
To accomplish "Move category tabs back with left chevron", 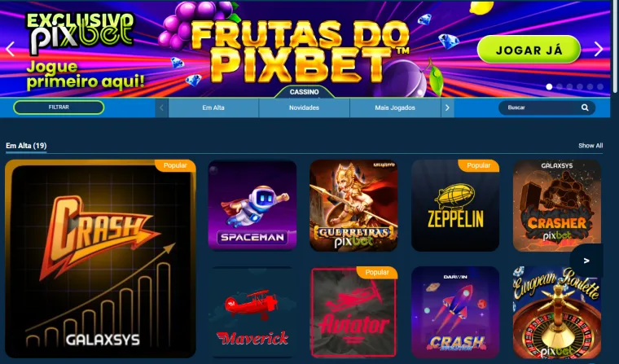I will (x=161, y=107).
